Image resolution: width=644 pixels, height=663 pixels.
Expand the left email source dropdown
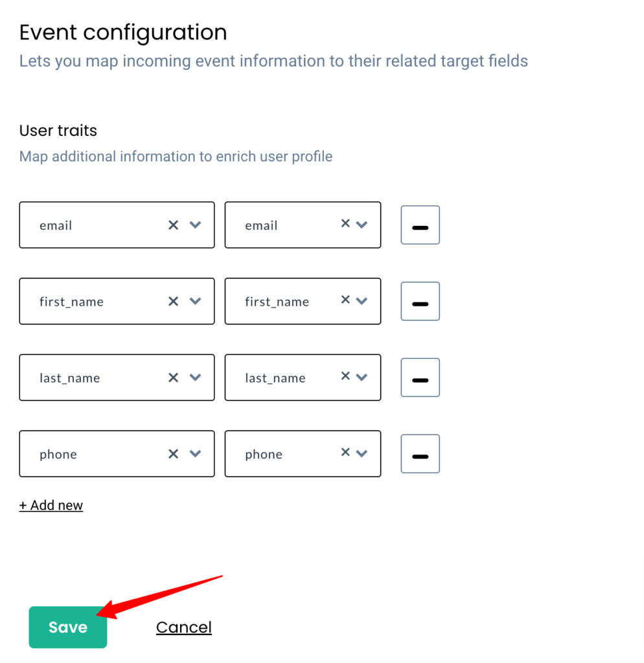tap(195, 225)
